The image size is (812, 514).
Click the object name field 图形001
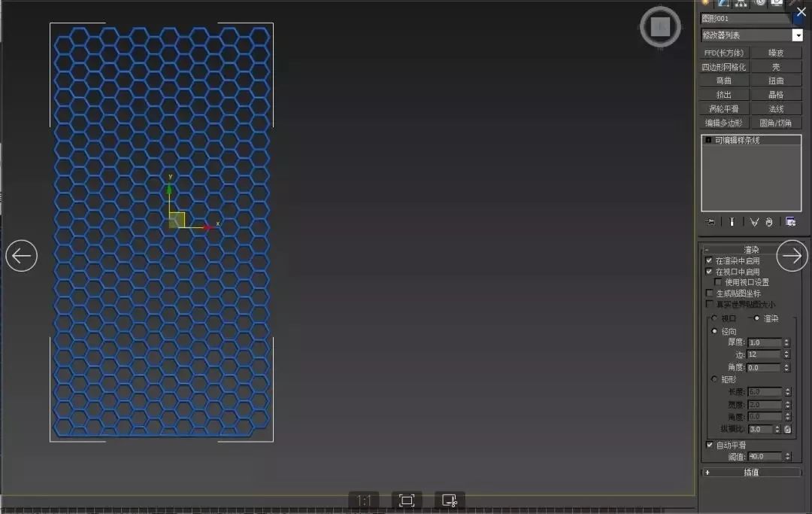point(746,19)
